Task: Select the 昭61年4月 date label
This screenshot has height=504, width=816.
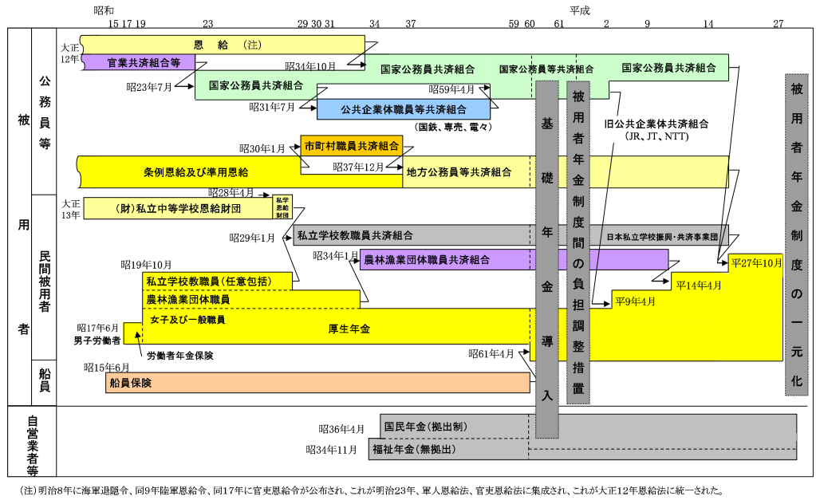Action: pos(491,353)
